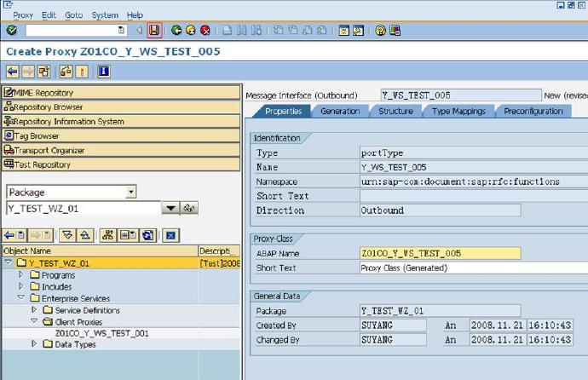Image resolution: width=588 pixels, height=380 pixels.
Task: Click the blue back arrow in application toolbar
Action: pyautogui.click(x=13, y=72)
